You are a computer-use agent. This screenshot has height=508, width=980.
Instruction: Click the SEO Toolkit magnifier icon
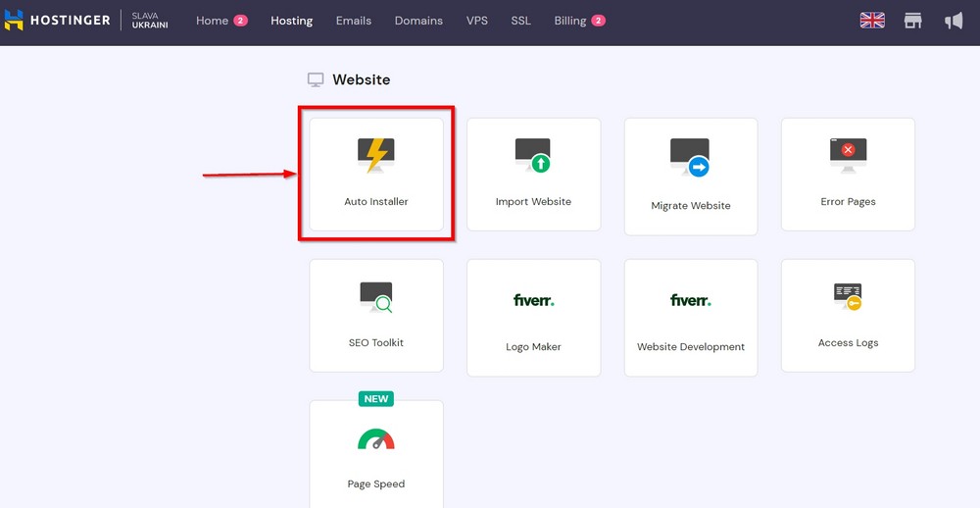(x=376, y=297)
